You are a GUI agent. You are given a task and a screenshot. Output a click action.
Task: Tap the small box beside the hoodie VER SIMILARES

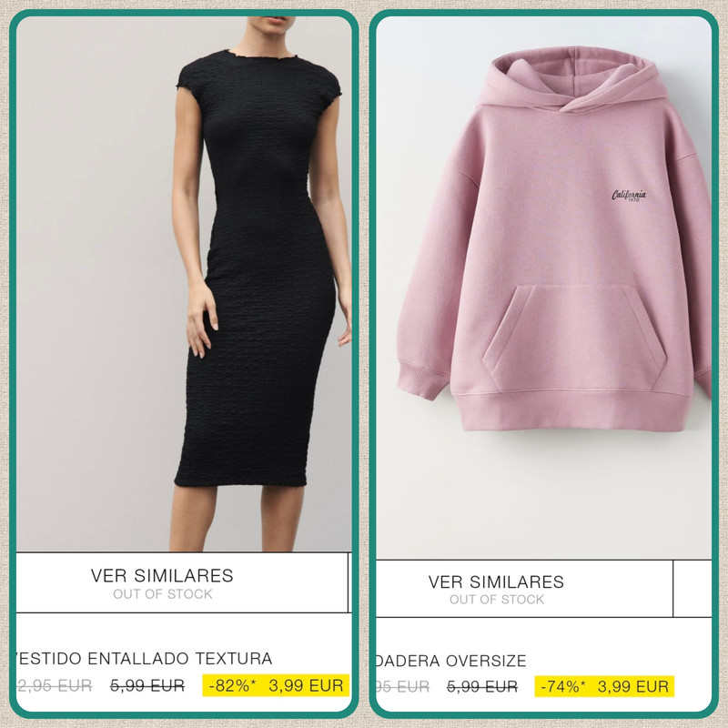coord(693,589)
